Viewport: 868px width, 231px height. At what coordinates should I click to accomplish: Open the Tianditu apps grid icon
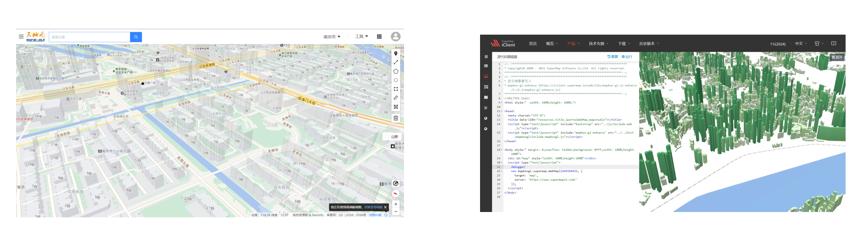click(379, 37)
